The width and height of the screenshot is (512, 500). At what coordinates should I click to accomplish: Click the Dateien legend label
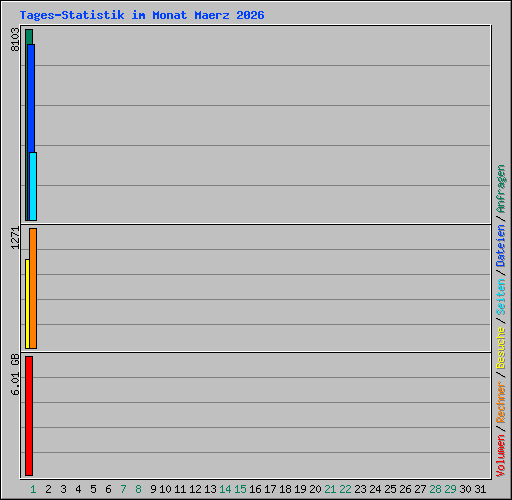coord(501,246)
